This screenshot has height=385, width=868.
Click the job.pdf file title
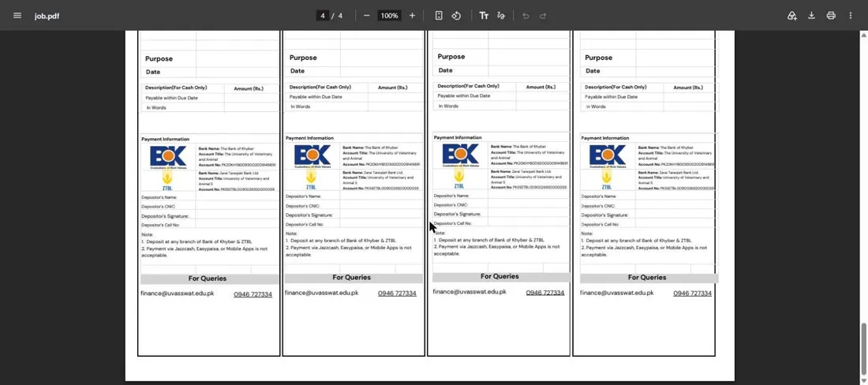tap(47, 16)
